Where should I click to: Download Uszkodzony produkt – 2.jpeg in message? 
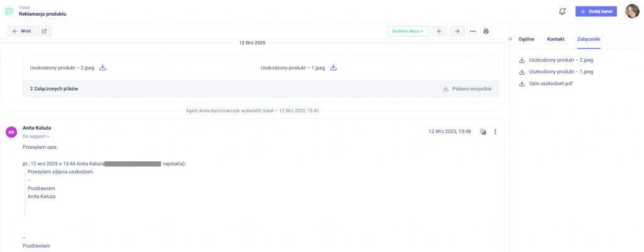(x=103, y=67)
